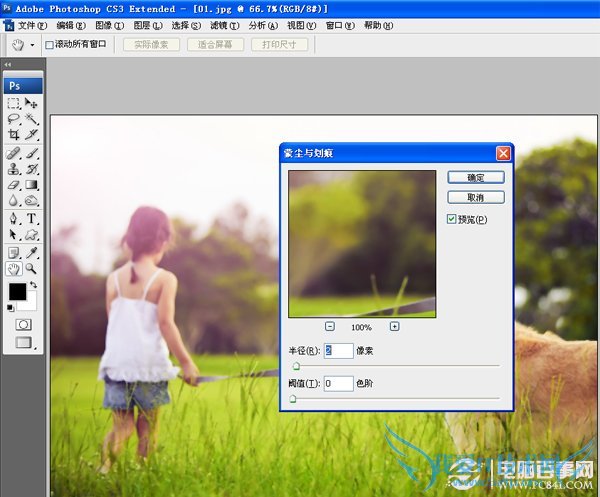The image size is (600, 497).
Task: Click the Threshold input field
Action: click(x=339, y=383)
